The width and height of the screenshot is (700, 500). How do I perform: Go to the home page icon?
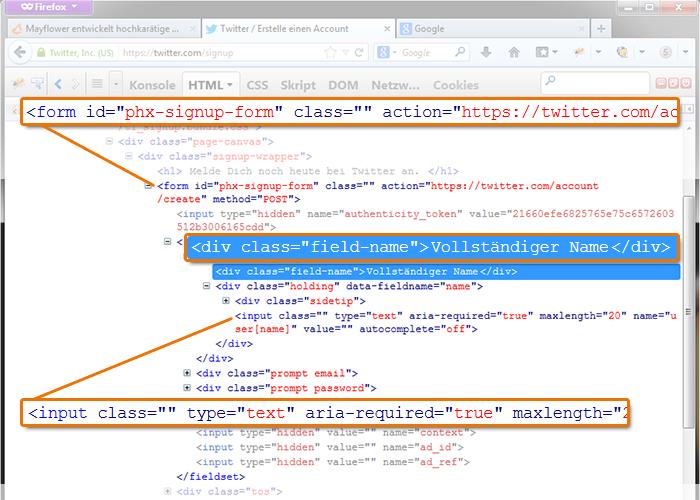[x=514, y=53]
